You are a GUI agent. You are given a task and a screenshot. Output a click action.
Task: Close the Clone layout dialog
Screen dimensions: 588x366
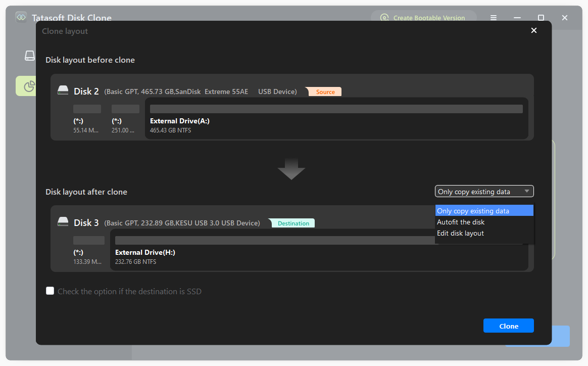pyautogui.click(x=533, y=30)
